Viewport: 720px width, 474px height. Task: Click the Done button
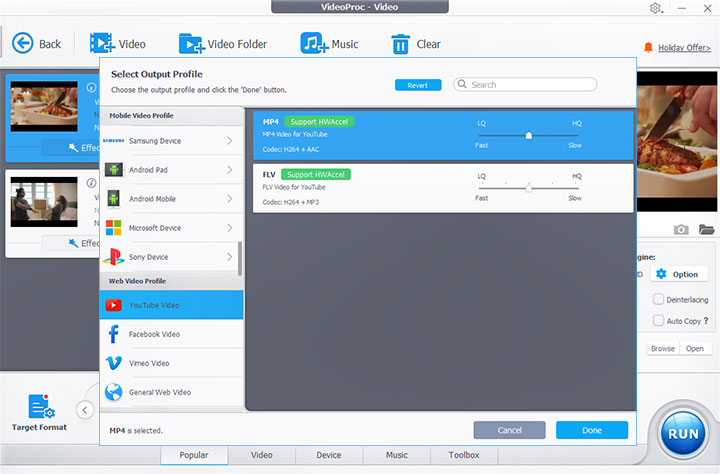click(x=592, y=430)
